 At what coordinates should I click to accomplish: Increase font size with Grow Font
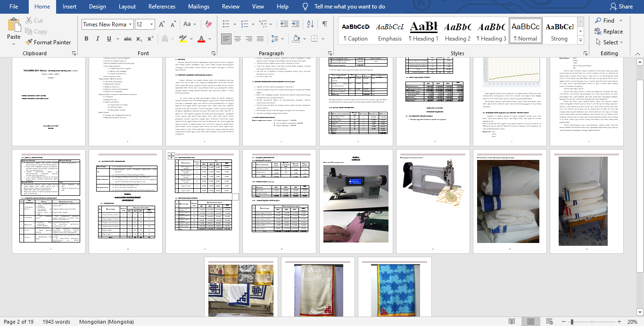pyautogui.click(x=162, y=24)
